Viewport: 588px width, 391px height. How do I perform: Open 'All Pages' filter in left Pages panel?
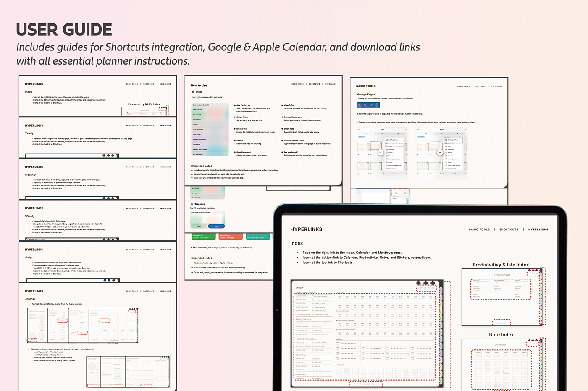tap(361, 137)
